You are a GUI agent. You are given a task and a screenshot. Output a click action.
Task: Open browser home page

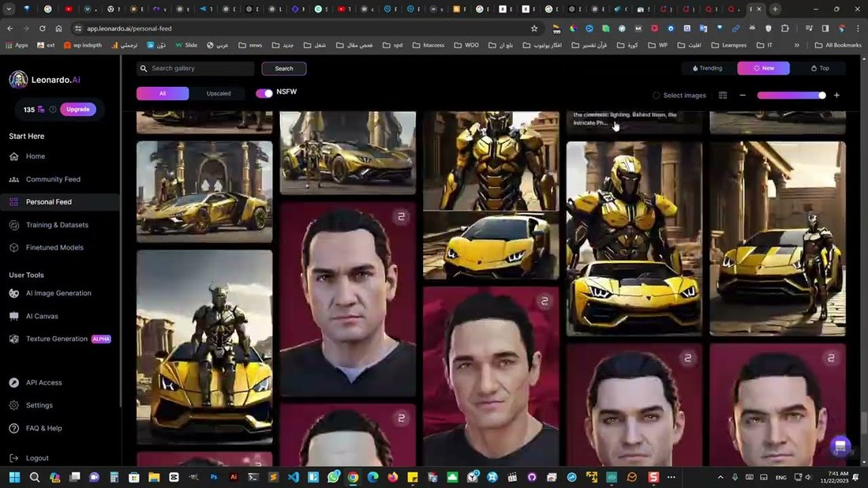coord(58,28)
